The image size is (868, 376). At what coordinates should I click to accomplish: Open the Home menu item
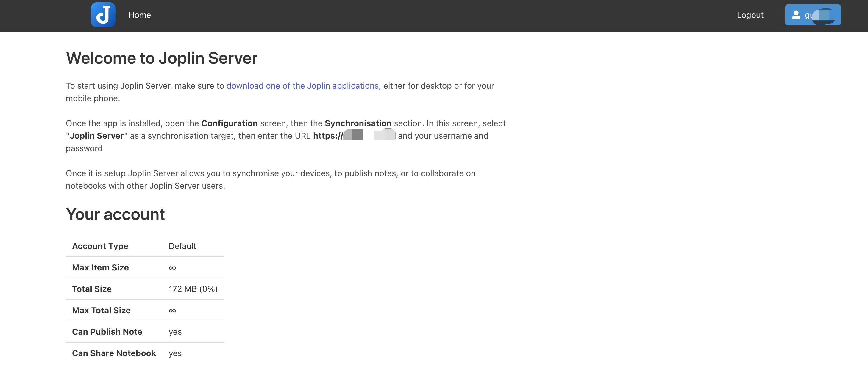pyautogui.click(x=140, y=15)
